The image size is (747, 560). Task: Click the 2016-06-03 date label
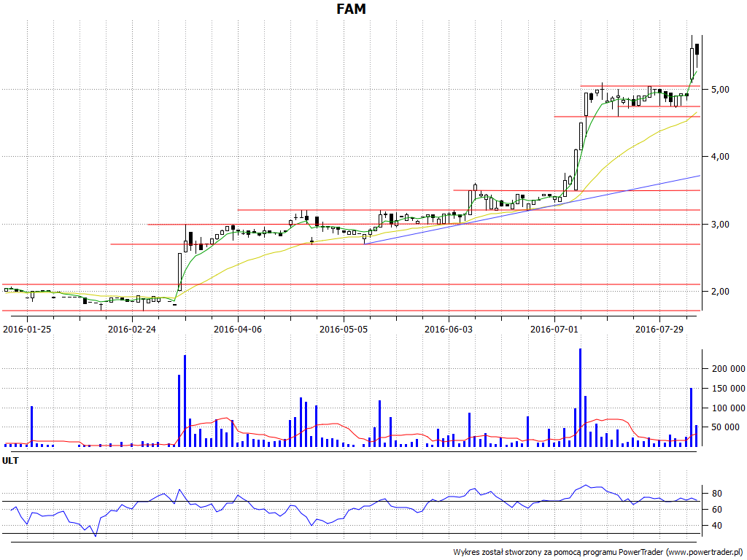(x=449, y=329)
